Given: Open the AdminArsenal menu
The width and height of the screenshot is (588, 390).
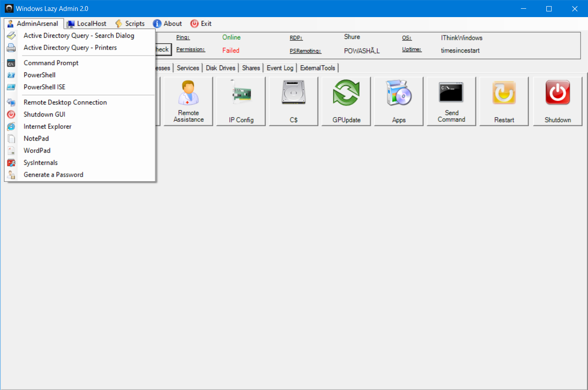Looking at the screenshot, I should point(34,24).
